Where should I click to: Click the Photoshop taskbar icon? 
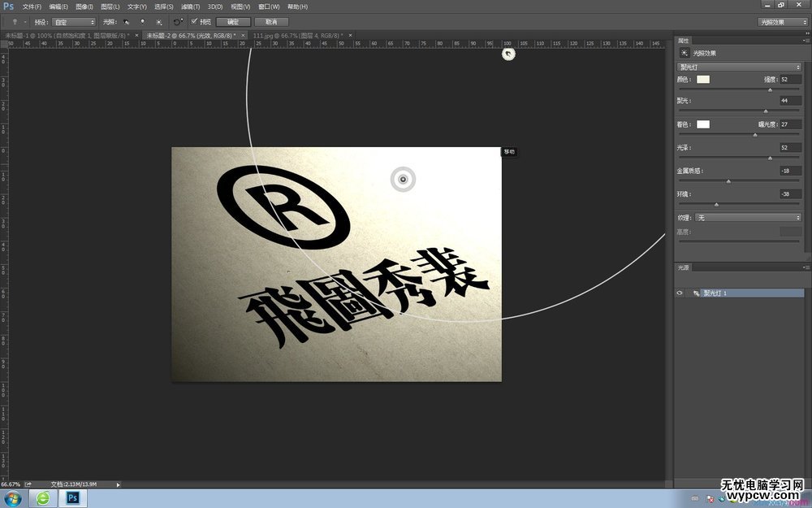72,499
